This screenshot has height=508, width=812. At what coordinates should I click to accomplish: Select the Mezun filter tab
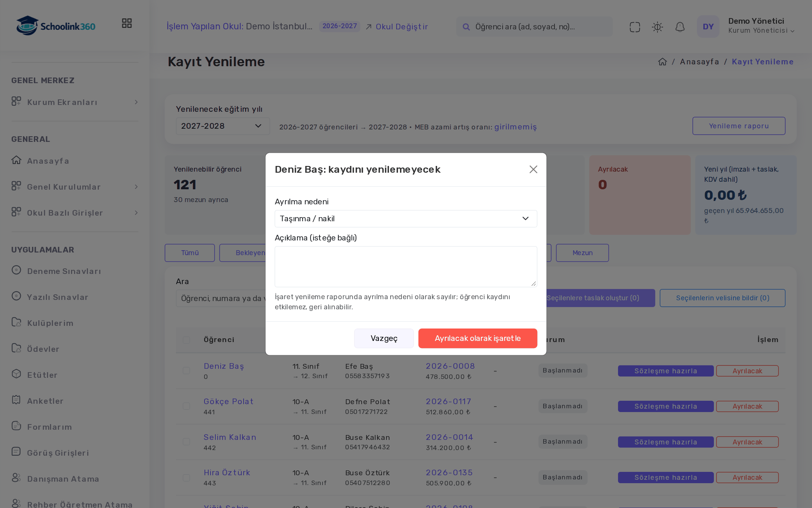click(582, 253)
